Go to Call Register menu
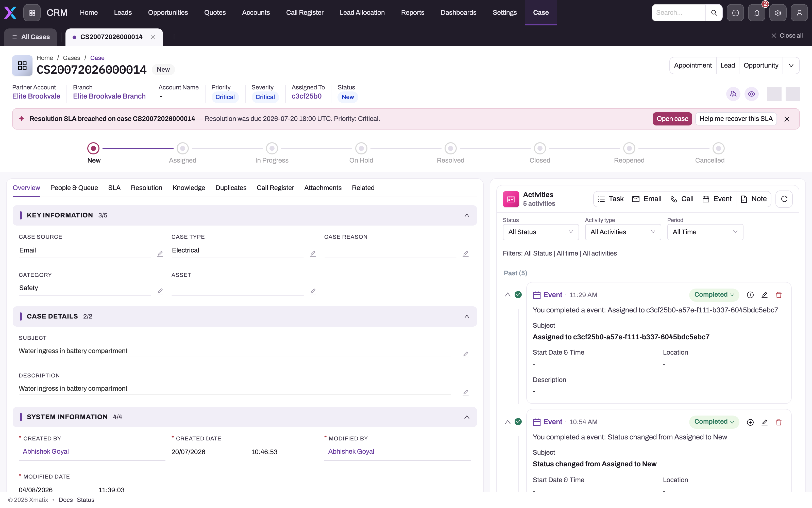Screen dimensions: 812x508 tap(305, 13)
